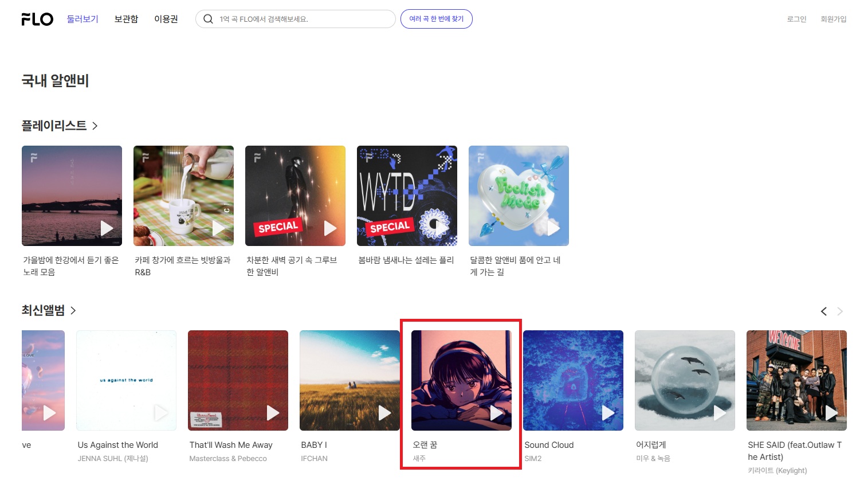Image resolution: width=868 pixels, height=492 pixels.
Task: Play the BABY I album
Action: point(384,413)
